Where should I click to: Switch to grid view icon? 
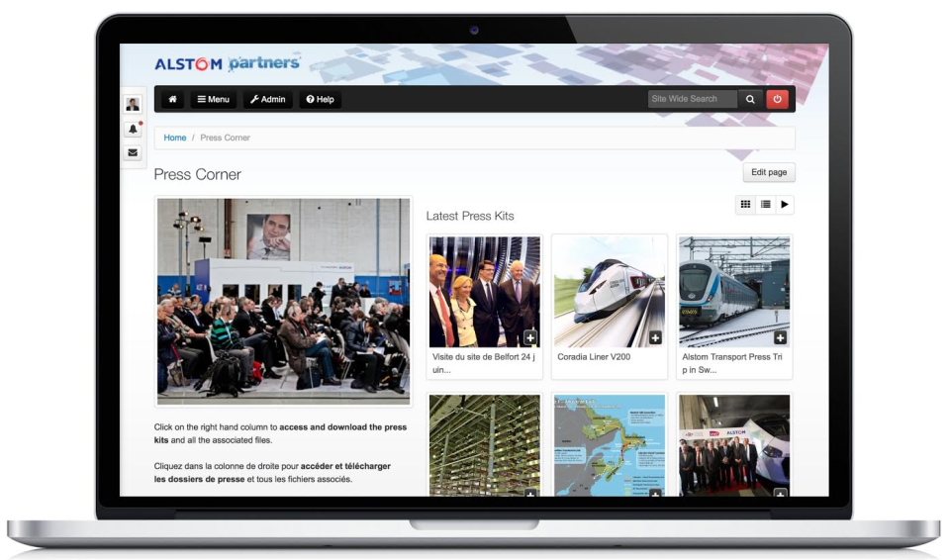coord(745,204)
